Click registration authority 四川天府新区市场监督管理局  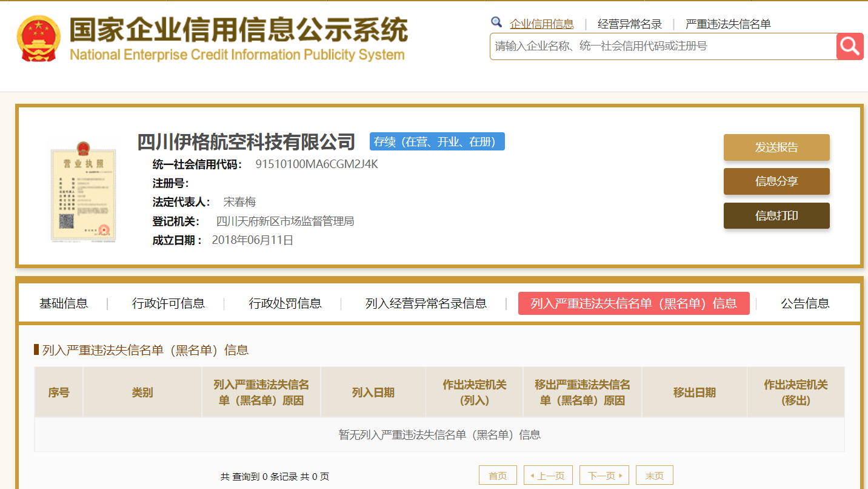tap(285, 221)
